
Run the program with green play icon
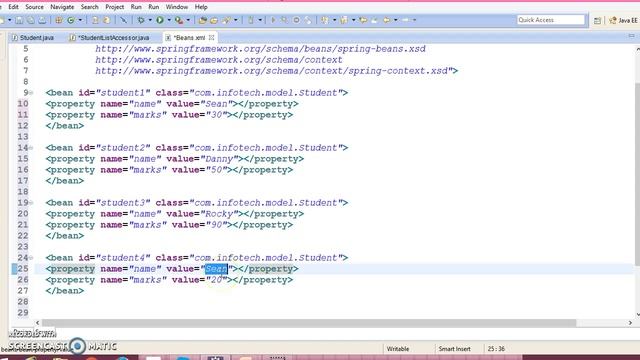tap(160, 20)
